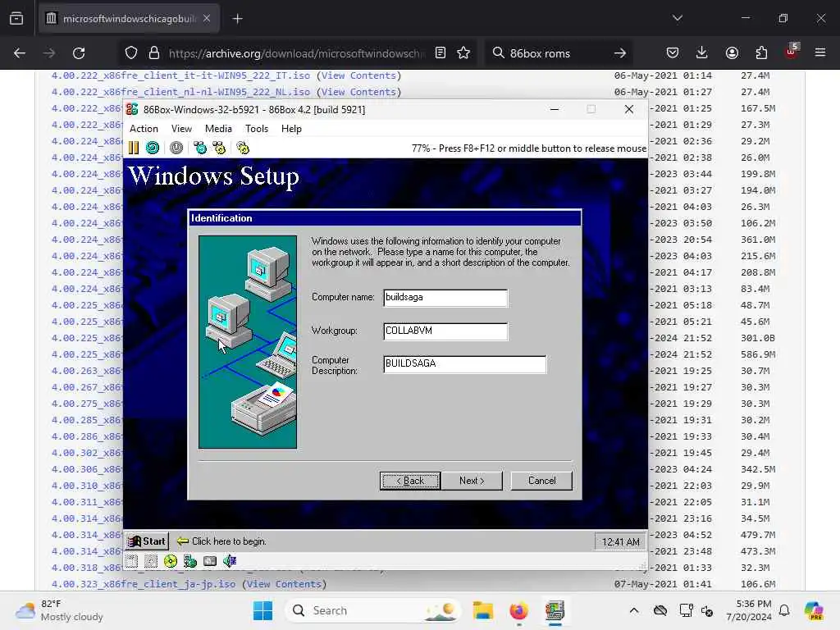The image size is (840, 630).
Task: Click the sound speaker status bar icon
Action: coord(230,561)
